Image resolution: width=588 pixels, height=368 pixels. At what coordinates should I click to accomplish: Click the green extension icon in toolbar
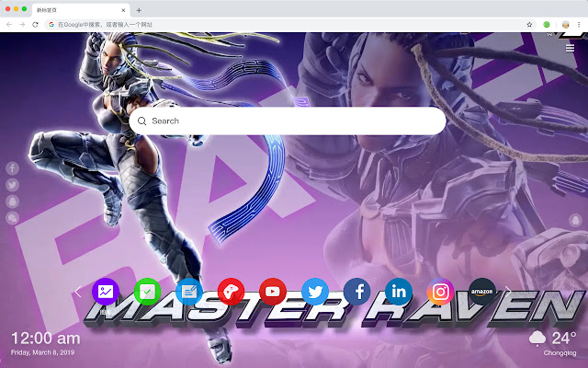[x=547, y=25]
